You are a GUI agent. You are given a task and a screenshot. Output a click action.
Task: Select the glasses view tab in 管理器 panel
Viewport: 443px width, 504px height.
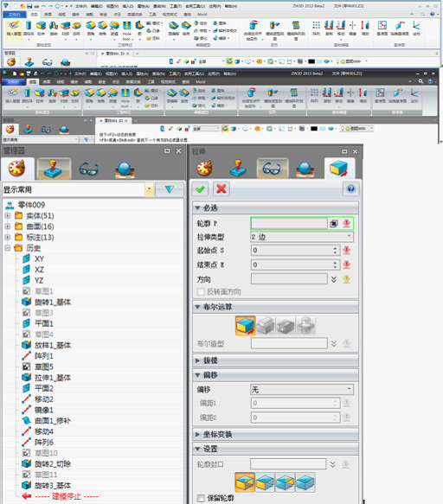[x=88, y=169]
